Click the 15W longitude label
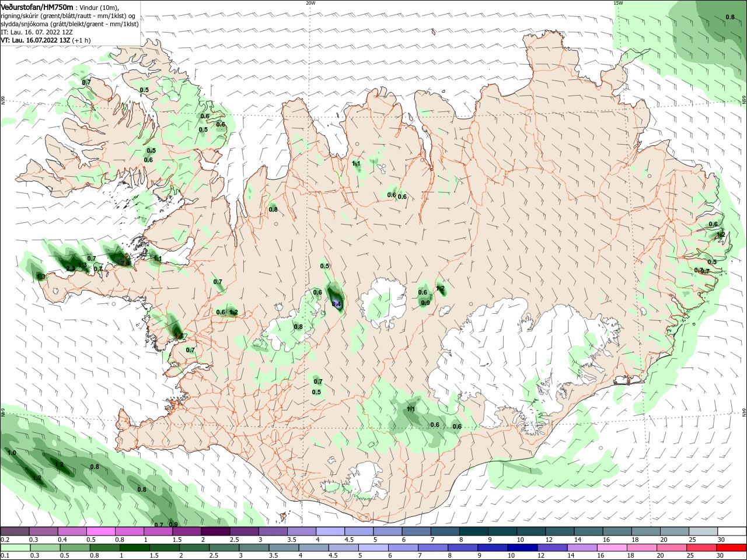747x560 pixels. [x=619, y=3]
